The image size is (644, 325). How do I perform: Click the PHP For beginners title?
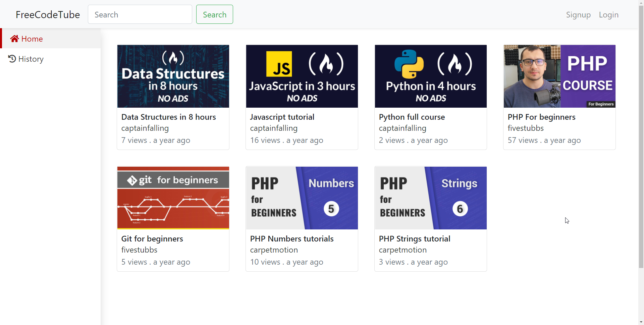(x=541, y=117)
